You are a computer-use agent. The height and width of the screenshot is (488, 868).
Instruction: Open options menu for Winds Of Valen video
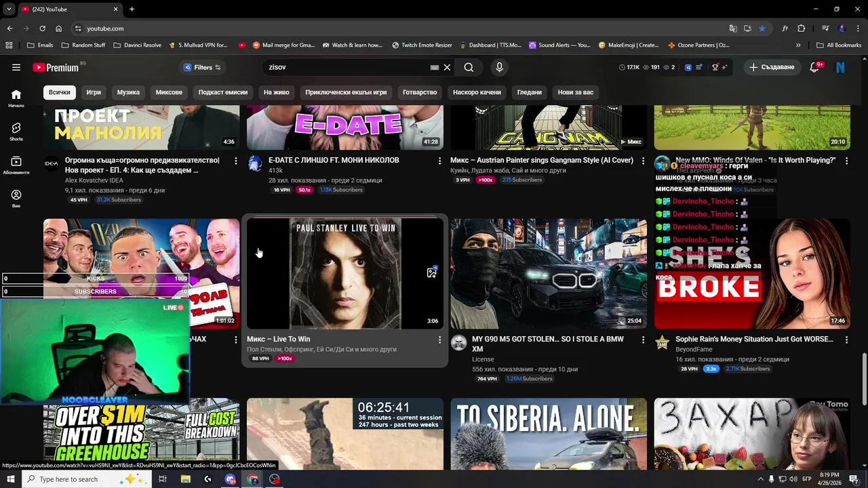[846, 161]
